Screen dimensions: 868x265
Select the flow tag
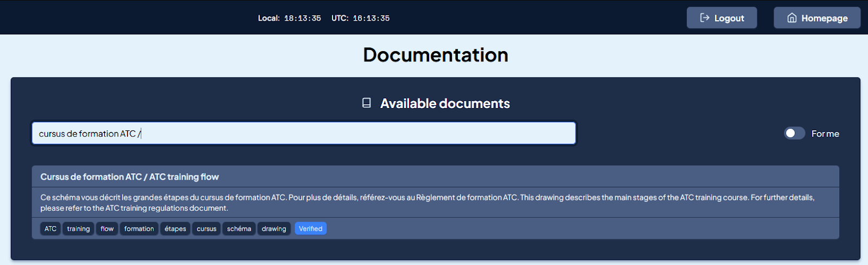(x=107, y=229)
